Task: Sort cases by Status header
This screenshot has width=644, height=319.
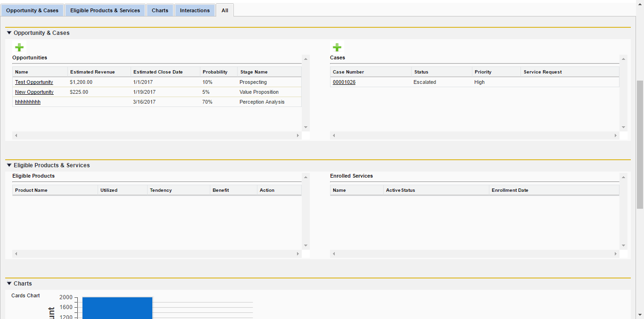Action: [442, 72]
